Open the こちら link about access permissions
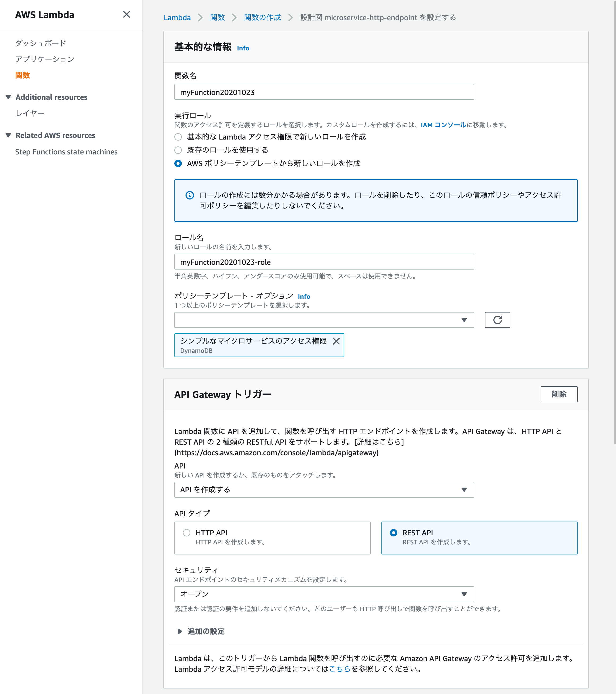Screen dimensions: 616x694 [x=339, y=669]
